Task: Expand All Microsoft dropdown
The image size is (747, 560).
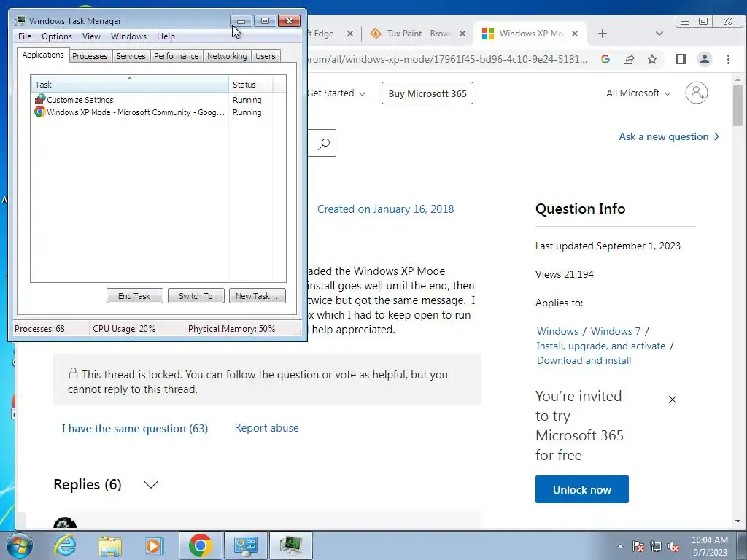Action: [x=638, y=93]
